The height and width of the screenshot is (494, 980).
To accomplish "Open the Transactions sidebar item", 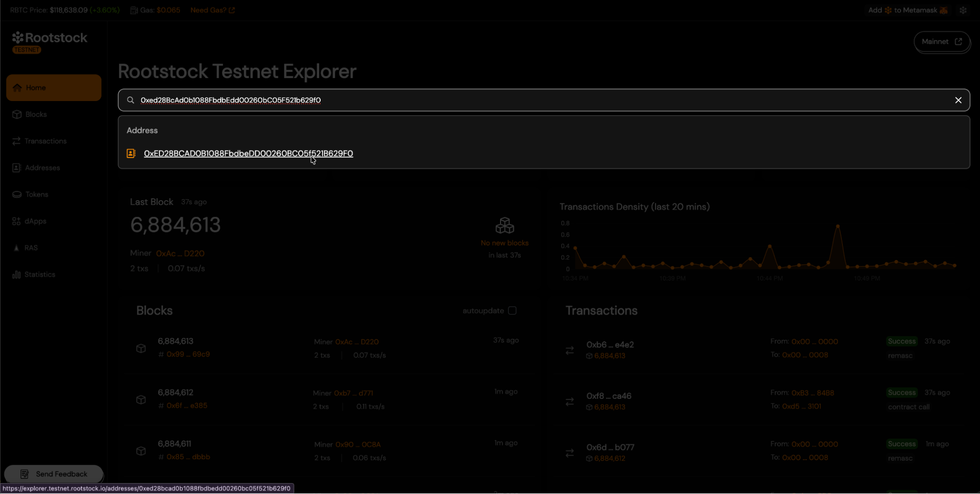I will 45,141.
